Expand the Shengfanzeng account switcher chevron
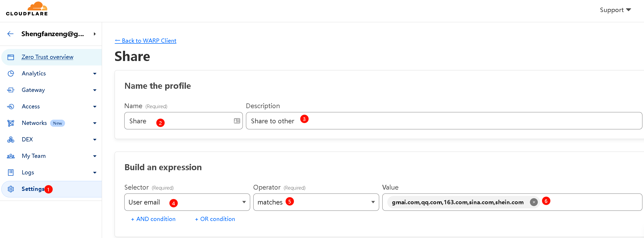The height and width of the screenshot is (238, 644). point(95,34)
